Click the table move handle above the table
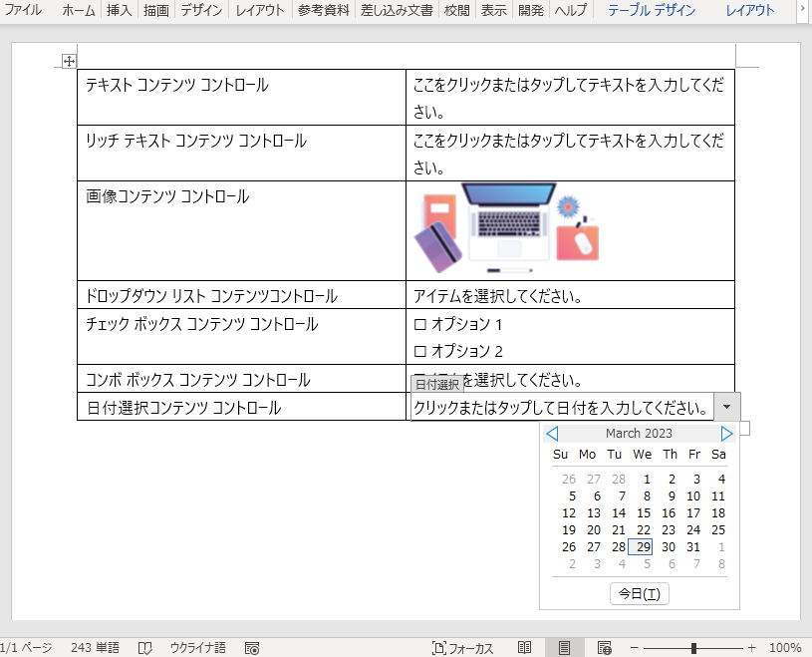The height and width of the screenshot is (657, 812). [x=68, y=61]
